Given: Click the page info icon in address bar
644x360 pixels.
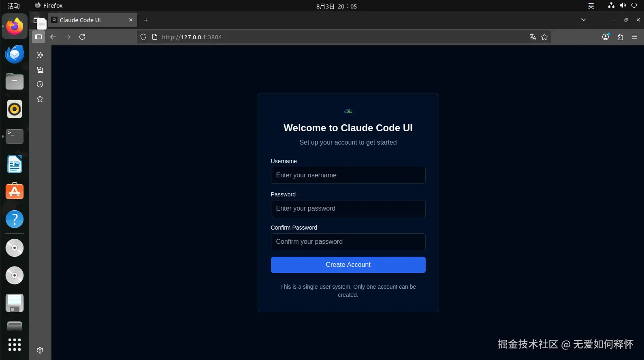Looking at the screenshot, I should tap(155, 37).
